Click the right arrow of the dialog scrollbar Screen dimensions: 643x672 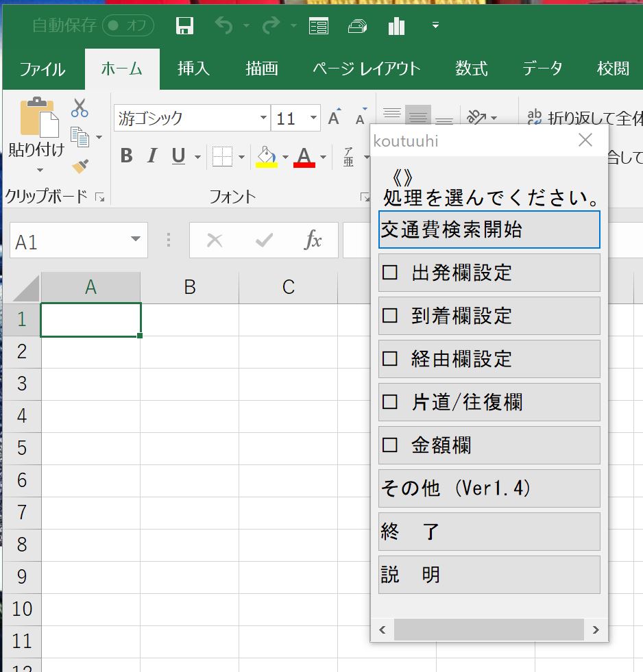click(x=596, y=630)
